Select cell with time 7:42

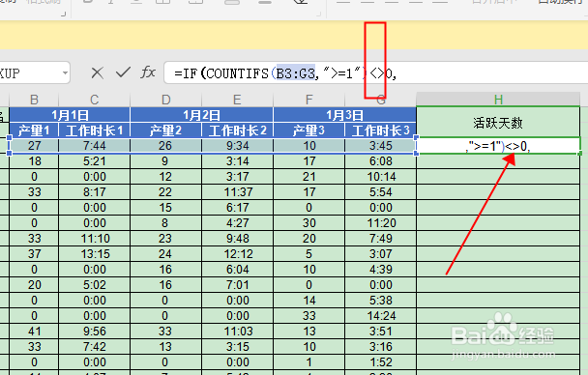[x=95, y=347]
